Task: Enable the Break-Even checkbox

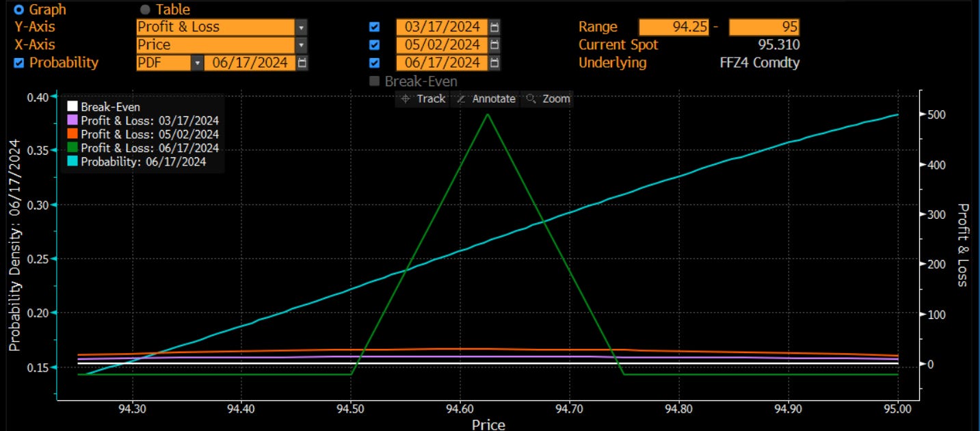Action: (375, 80)
